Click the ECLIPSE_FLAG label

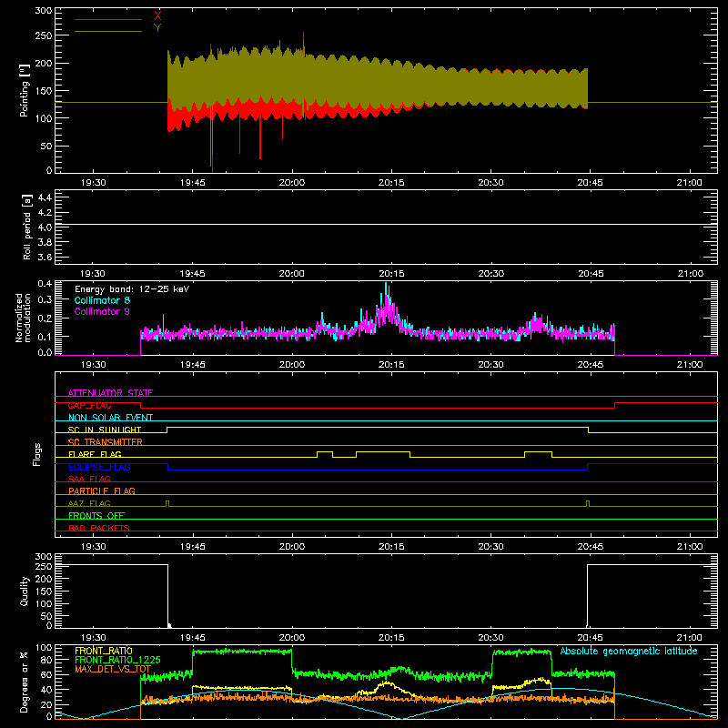pyautogui.click(x=99, y=467)
